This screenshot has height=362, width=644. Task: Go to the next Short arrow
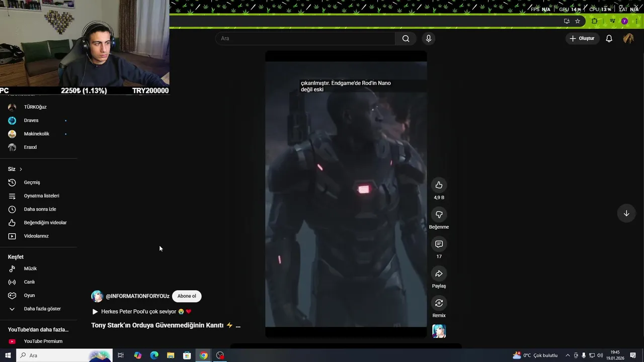tap(626, 213)
